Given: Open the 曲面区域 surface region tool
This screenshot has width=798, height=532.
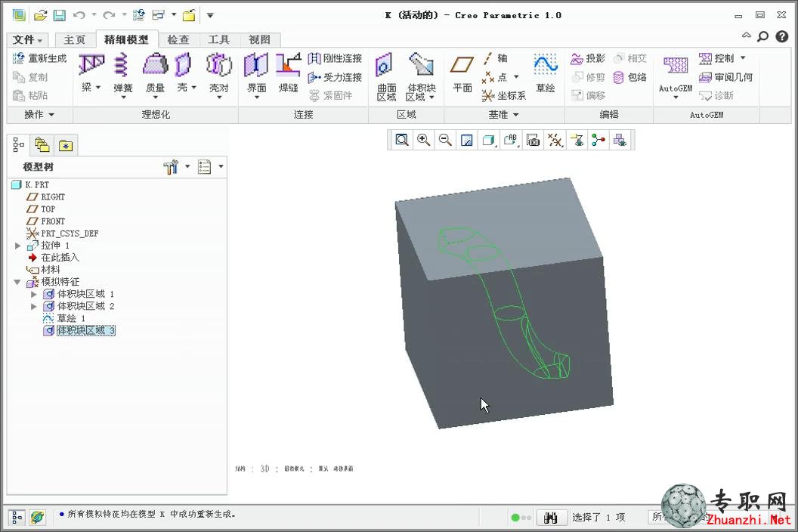Looking at the screenshot, I should coord(385,76).
